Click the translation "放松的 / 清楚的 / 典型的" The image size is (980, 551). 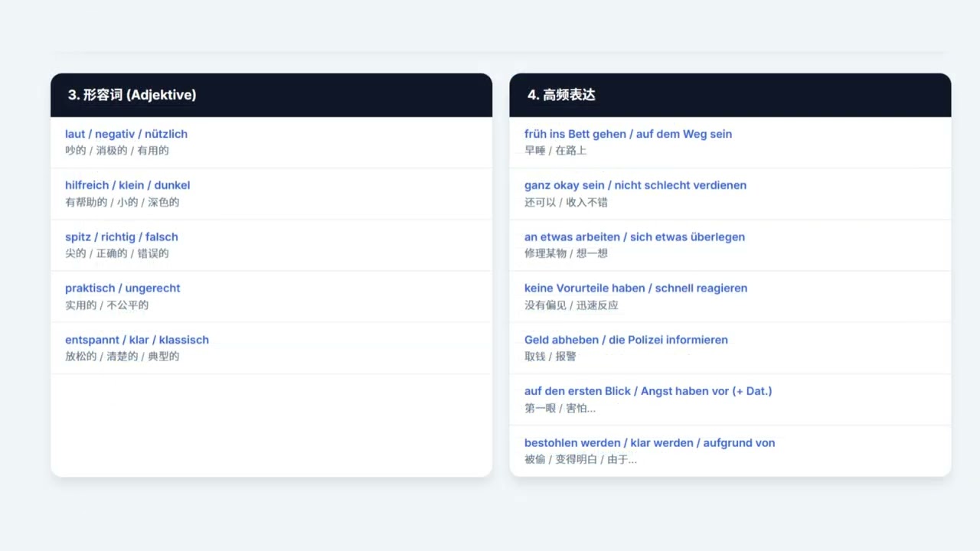pyautogui.click(x=122, y=357)
